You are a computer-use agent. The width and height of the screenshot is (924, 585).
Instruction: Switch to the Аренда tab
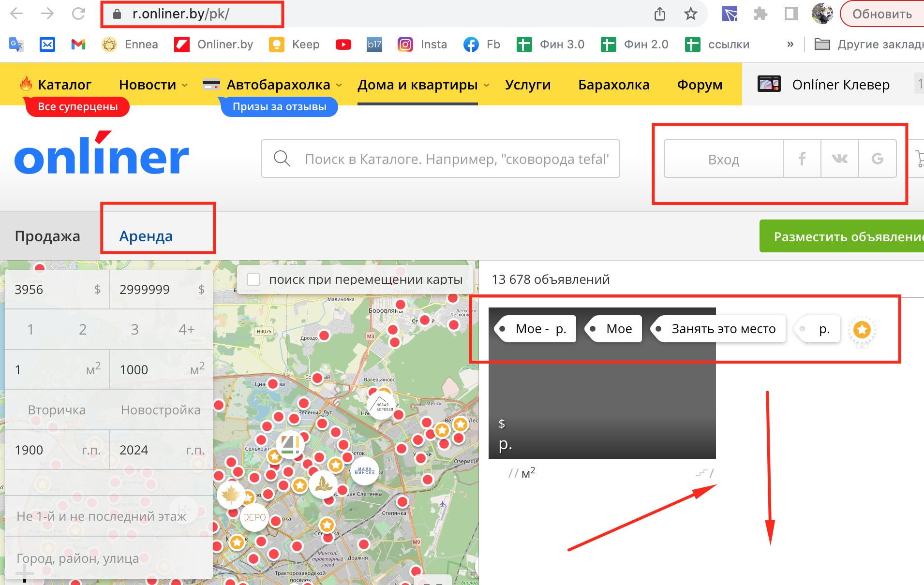pos(146,236)
